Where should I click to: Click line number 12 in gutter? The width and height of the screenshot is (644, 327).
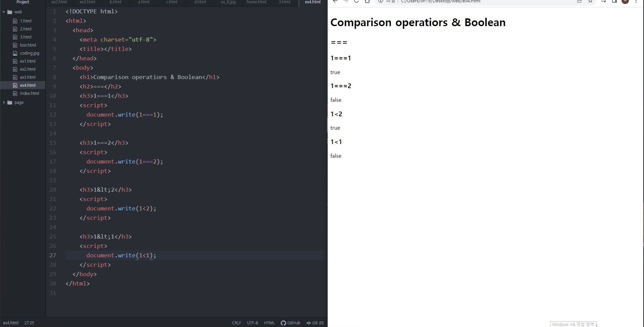coord(53,115)
